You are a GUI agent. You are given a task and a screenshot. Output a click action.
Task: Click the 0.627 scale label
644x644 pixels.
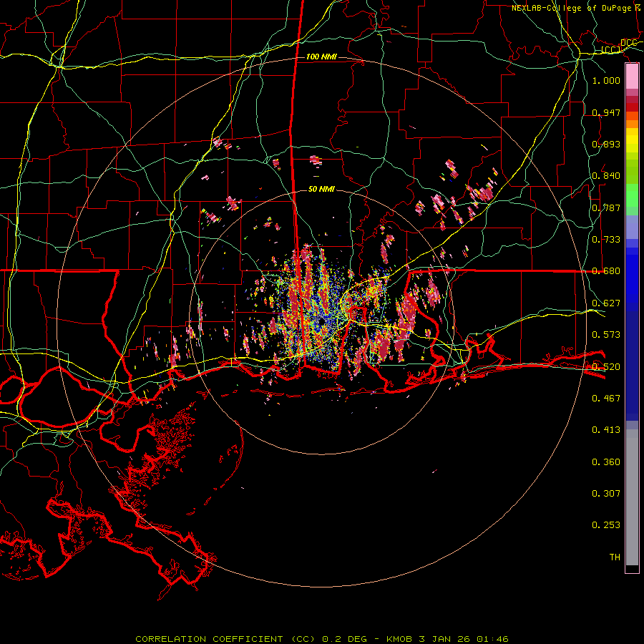(606, 303)
